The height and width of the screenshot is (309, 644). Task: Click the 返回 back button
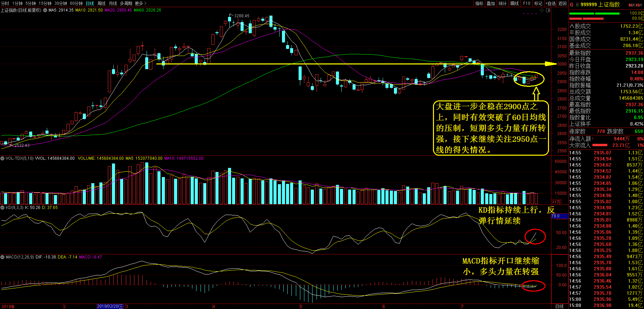(563, 3)
